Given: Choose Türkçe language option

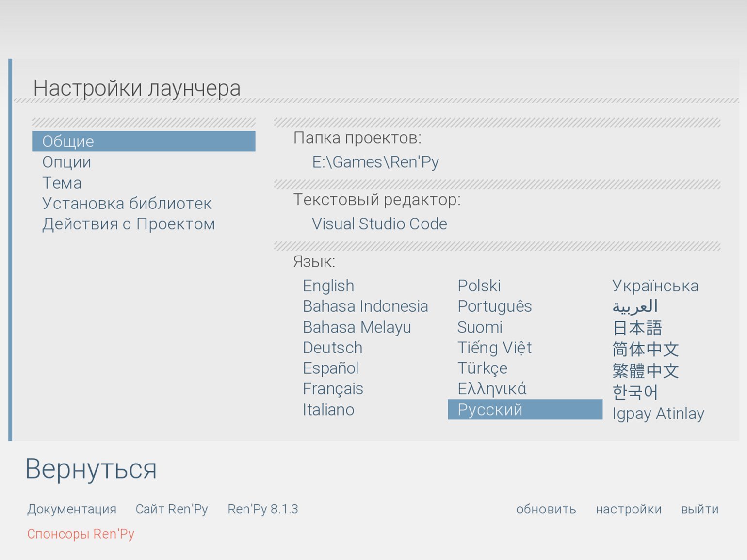Looking at the screenshot, I should 482,368.
